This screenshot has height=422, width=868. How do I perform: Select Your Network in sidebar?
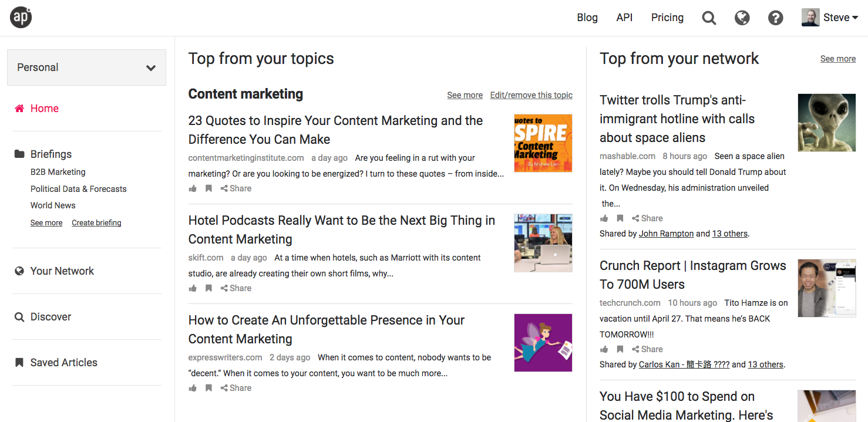click(x=62, y=271)
